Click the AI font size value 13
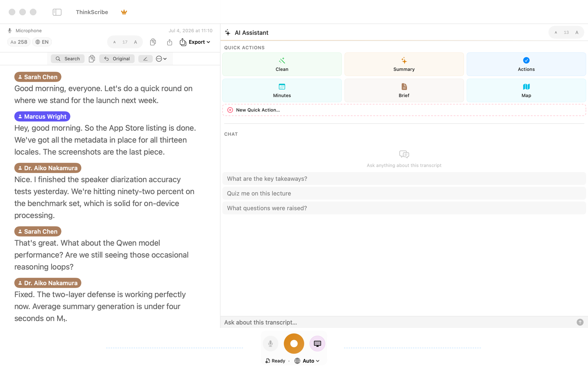This screenshot has width=588, height=368. coord(566,33)
